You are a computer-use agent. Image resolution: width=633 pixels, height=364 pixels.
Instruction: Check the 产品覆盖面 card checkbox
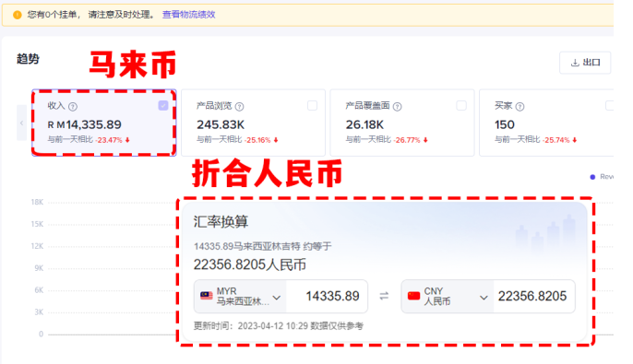(x=461, y=106)
